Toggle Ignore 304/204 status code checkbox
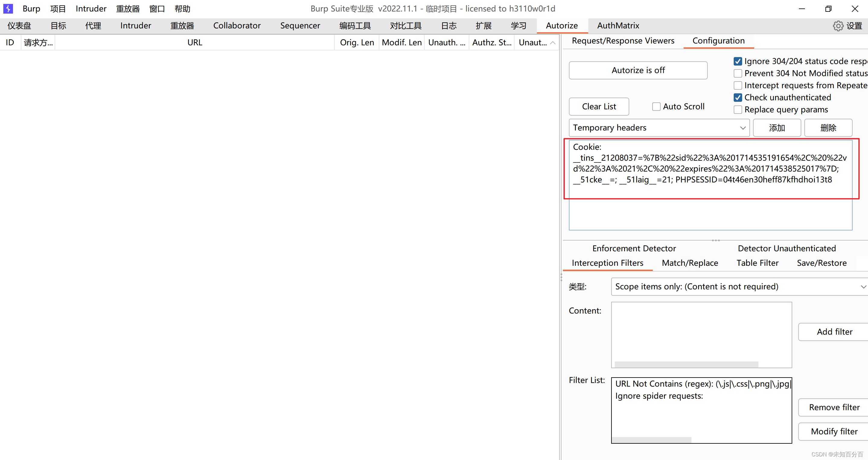 738,61
